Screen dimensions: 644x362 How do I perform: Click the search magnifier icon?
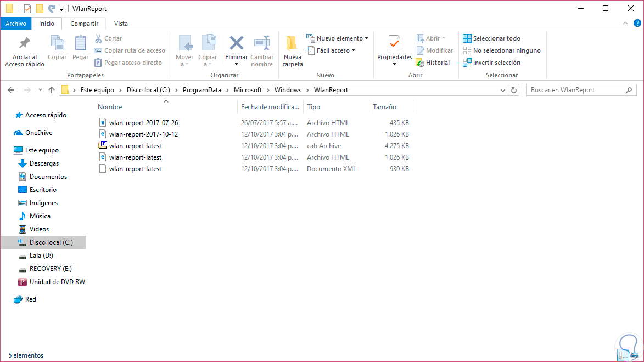pyautogui.click(x=629, y=90)
